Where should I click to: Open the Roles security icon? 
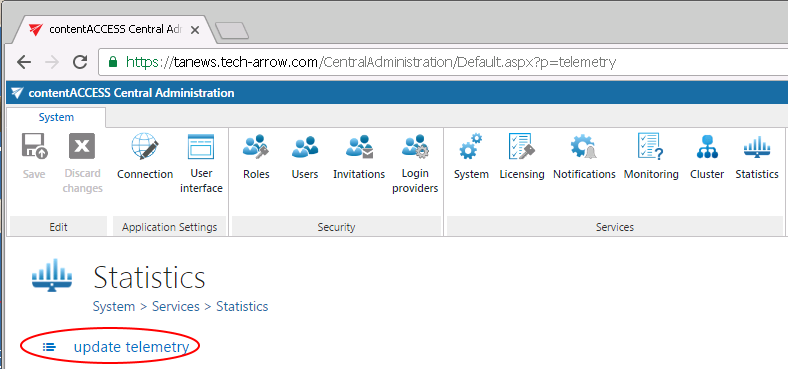click(x=256, y=146)
